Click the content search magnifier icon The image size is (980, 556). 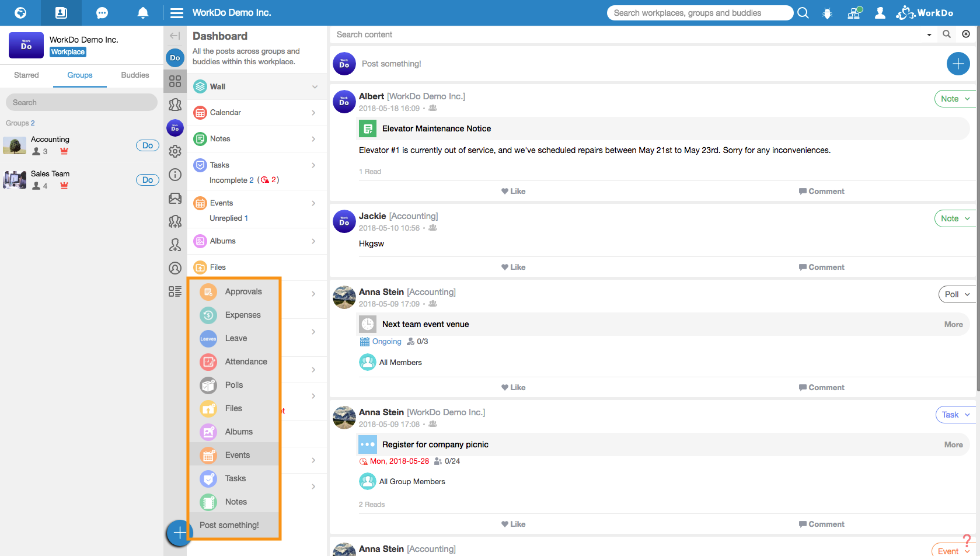(947, 34)
